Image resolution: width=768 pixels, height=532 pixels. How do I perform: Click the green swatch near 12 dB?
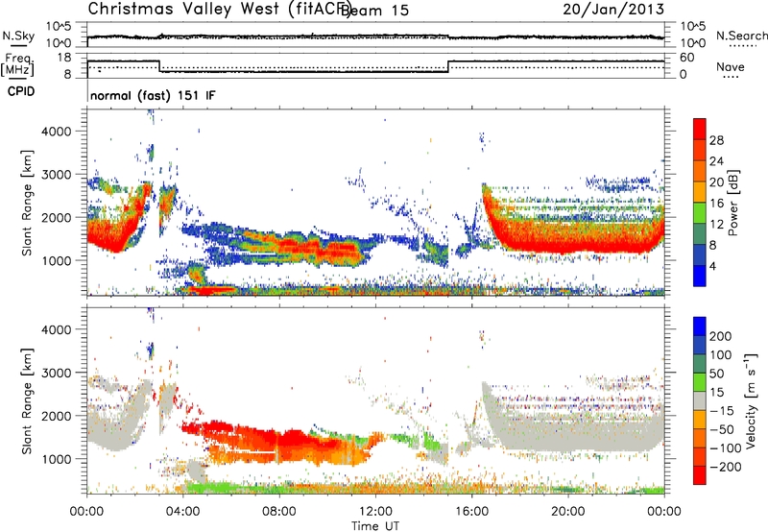[x=700, y=213]
